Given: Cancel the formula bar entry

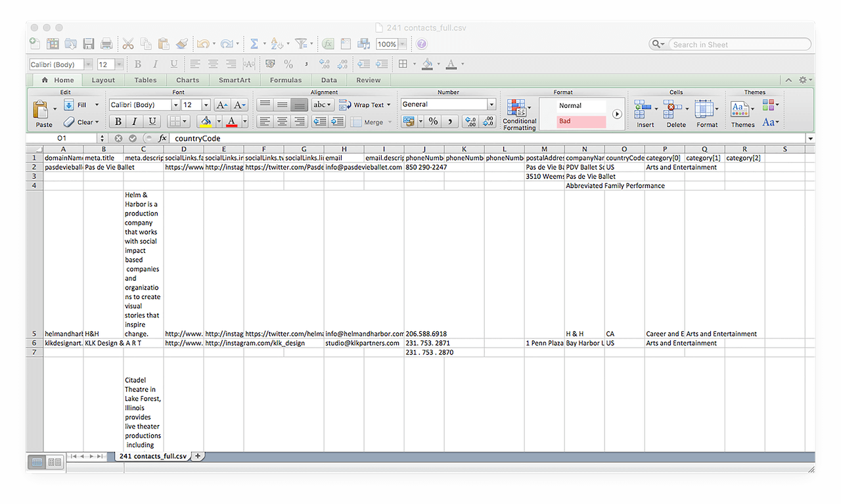Looking at the screenshot, I should pyautogui.click(x=118, y=139).
